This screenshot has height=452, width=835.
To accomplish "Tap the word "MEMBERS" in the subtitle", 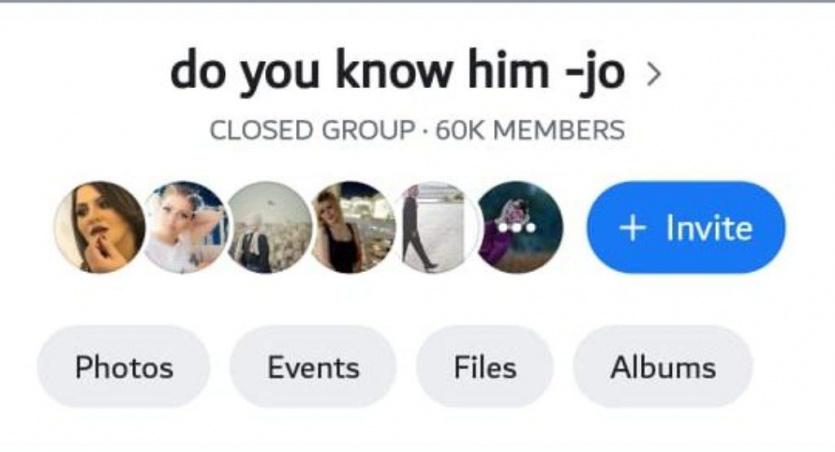I will click(x=559, y=130).
